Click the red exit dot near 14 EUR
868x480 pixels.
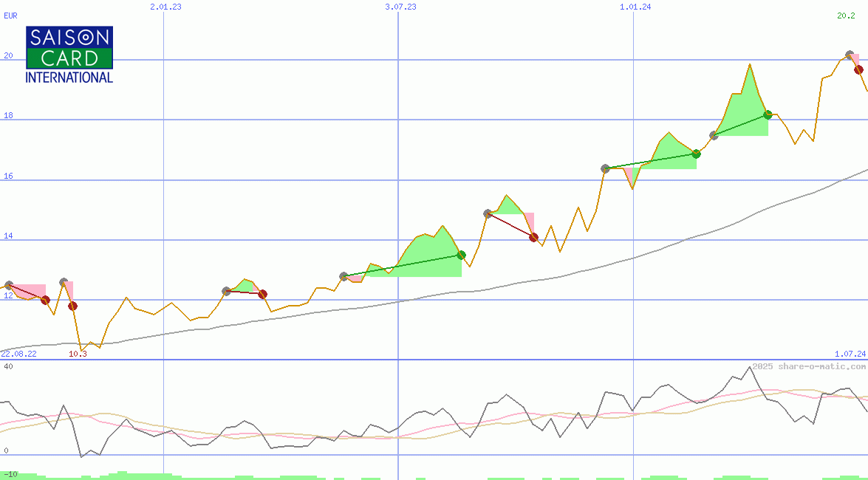(x=533, y=238)
